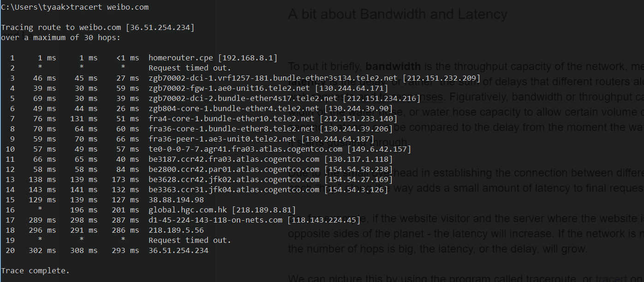
Task: Click the IP address 38.88.194.98 at hop 15
Action: tap(176, 200)
